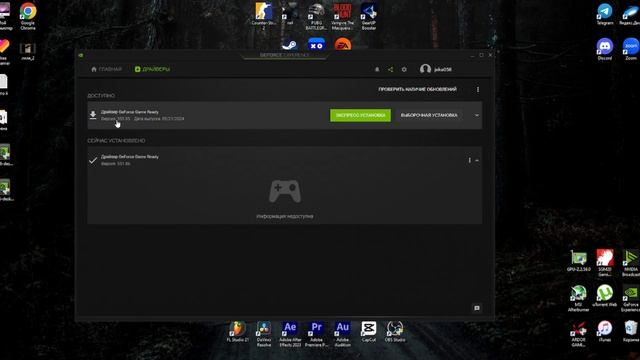Launch CapCut from desktop

[x=369, y=331]
